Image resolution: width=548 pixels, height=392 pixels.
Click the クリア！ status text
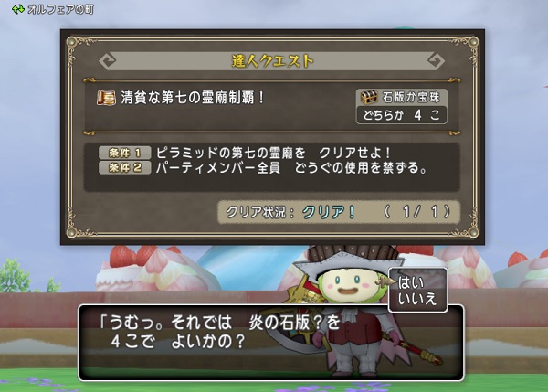(x=329, y=212)
